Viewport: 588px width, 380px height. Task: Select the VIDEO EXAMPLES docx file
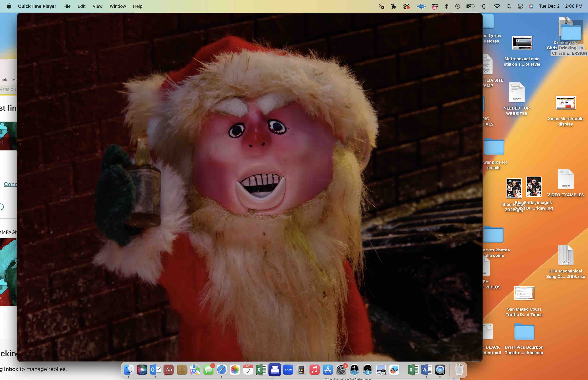(566, 179)
